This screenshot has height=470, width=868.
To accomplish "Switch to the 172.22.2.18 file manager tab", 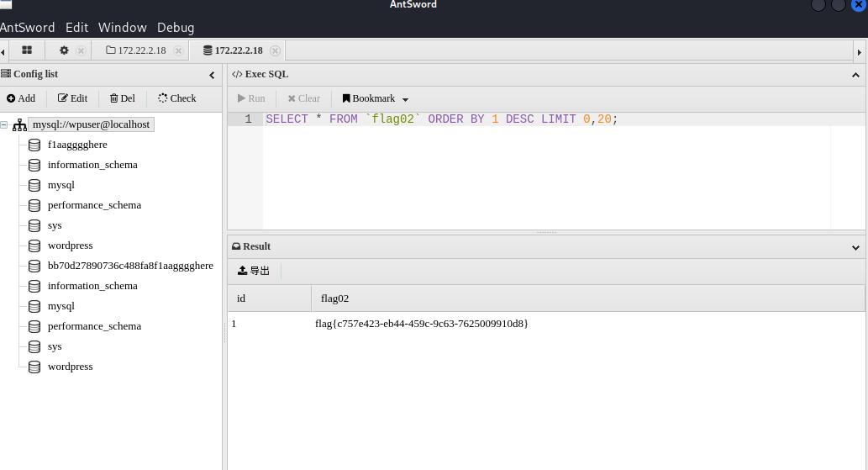I will tap(136, 50).
